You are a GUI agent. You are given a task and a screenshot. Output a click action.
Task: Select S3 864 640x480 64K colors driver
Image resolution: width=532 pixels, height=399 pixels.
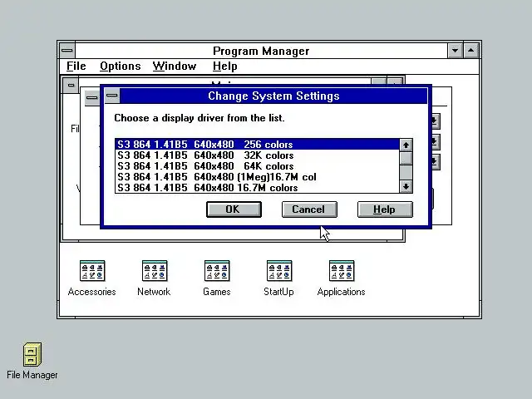click(x=257, y=166)
